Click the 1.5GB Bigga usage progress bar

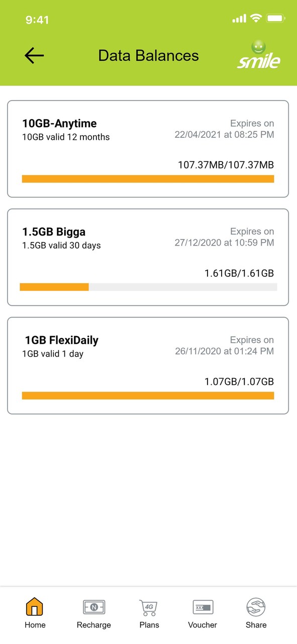coord(148,287)
